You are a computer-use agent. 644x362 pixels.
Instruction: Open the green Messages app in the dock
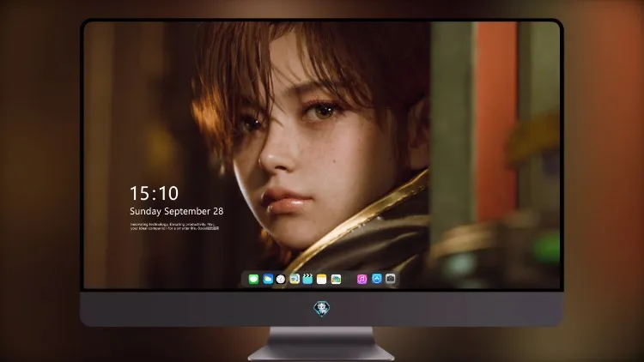253,279
